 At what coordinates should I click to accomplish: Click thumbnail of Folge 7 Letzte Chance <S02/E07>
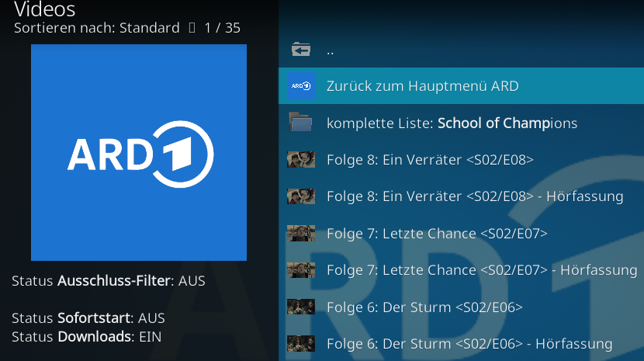point(300,233)
